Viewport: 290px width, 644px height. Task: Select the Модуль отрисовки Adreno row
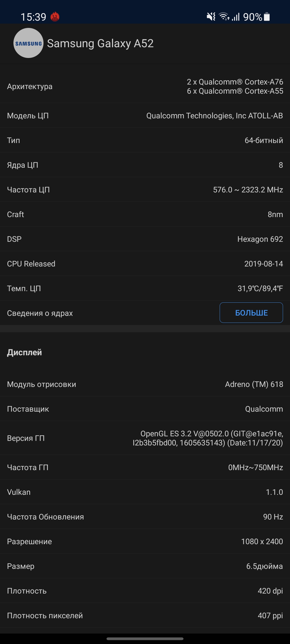(x=145, y=384)
